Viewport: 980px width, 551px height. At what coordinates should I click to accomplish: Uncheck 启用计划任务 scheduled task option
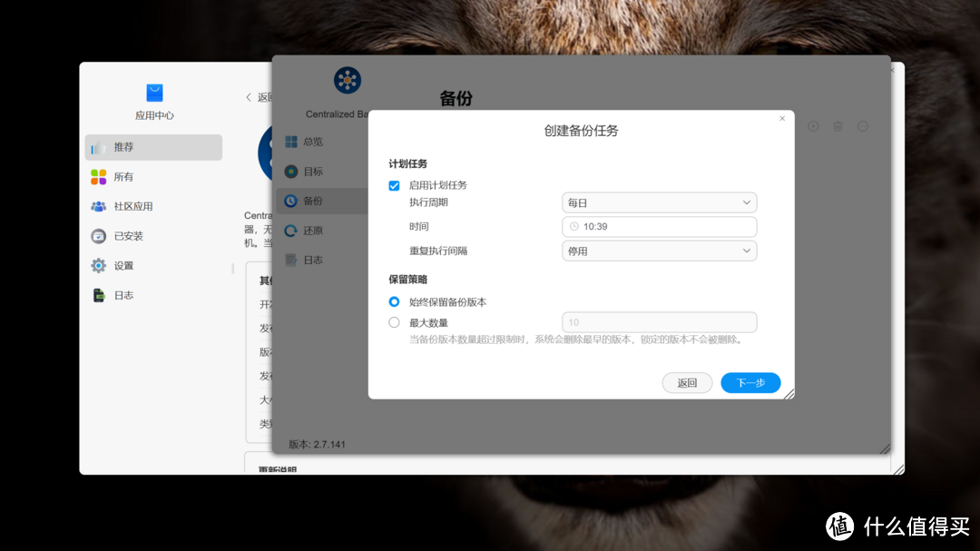(394, 185)
